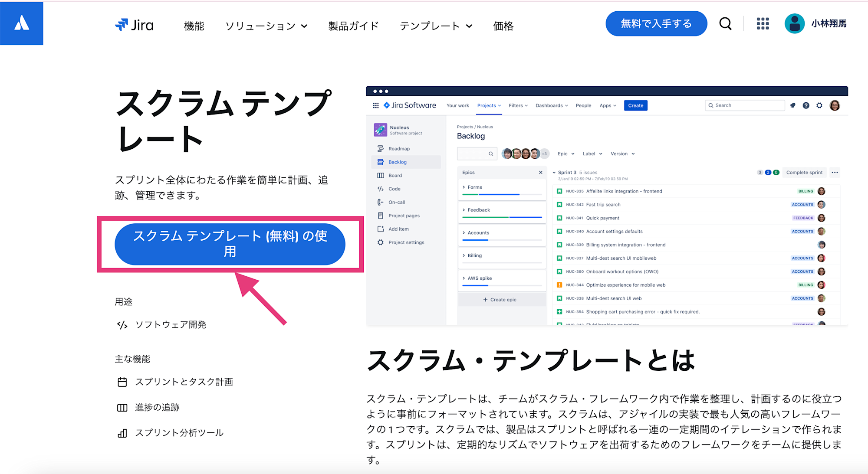Select Roadmap in the project sidebar
Image resolution: width=868 pixels, height=474 pixels.
406,149
